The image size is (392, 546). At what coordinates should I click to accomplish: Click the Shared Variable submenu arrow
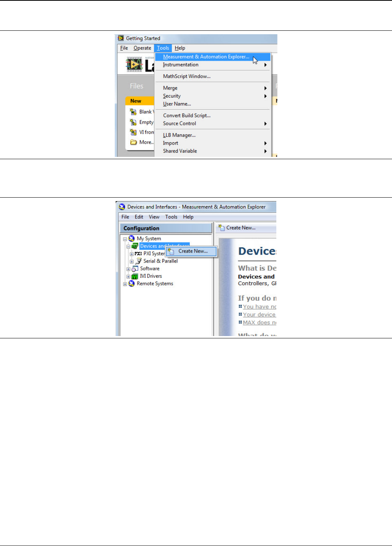[x=265, y=151]
